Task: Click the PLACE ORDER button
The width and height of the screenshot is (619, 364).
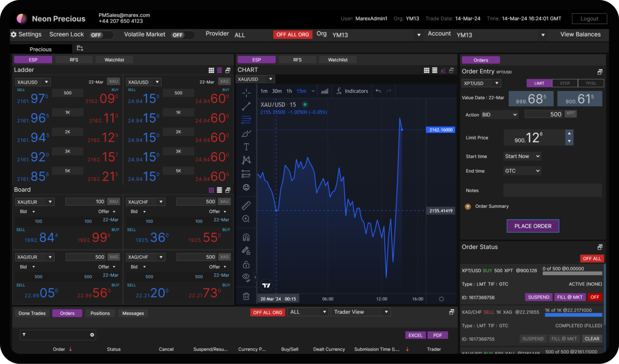Action: (533, 226)
